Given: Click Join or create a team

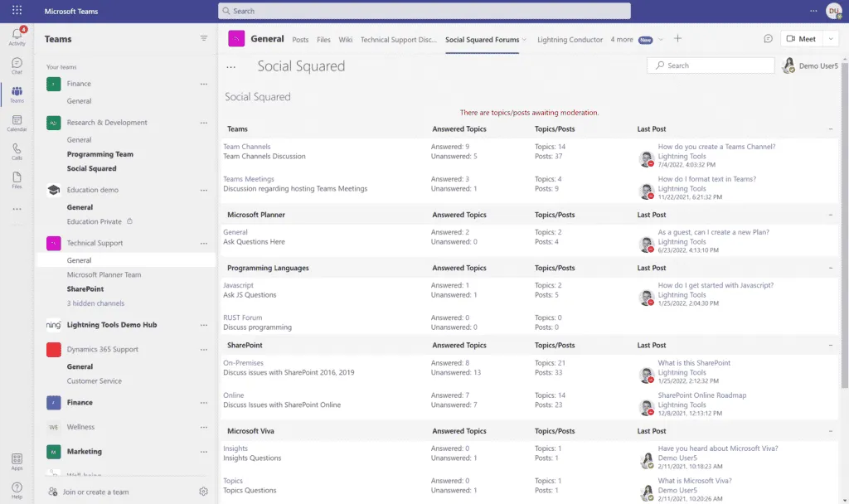Looking at the screenshot, I should pos(97,492).
